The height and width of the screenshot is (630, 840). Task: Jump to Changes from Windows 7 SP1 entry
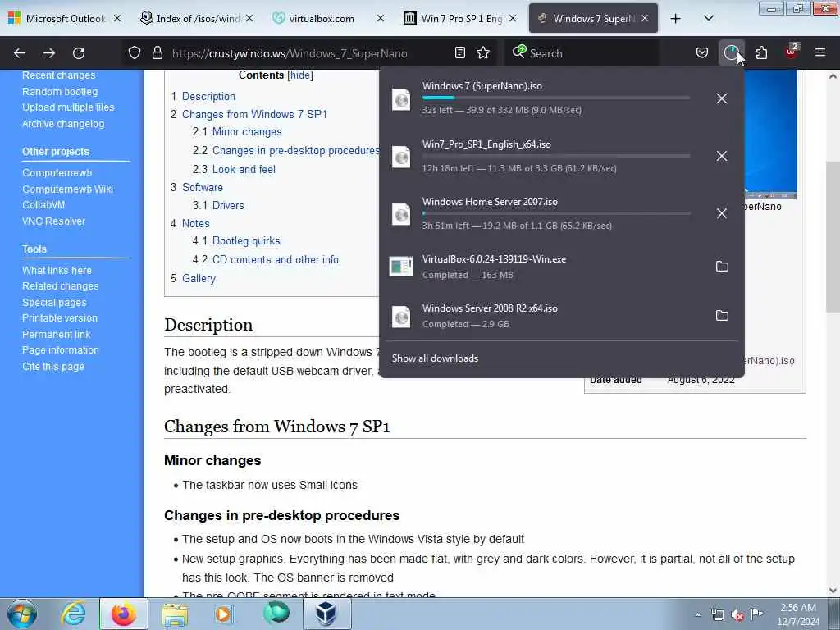(254, 114)
